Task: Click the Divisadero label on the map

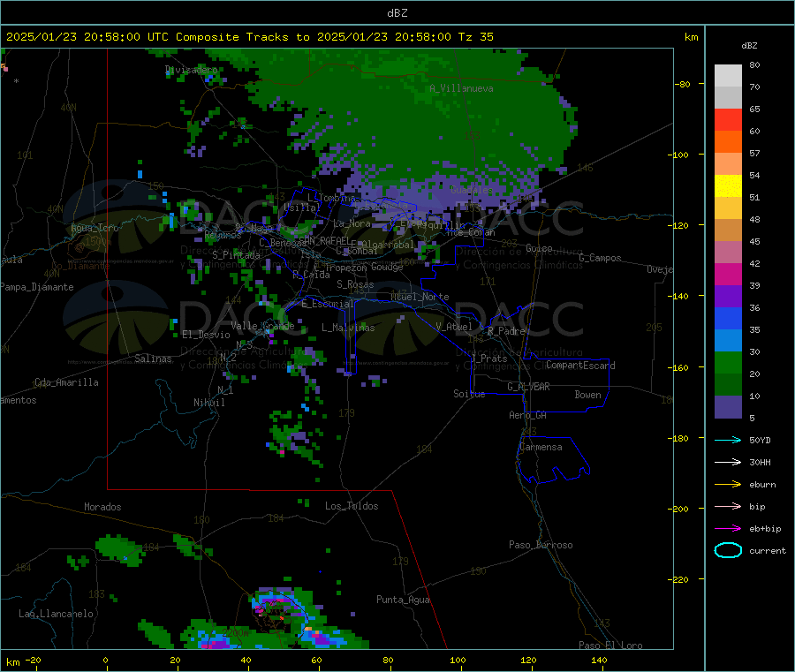Action: [x=191, y=70]
